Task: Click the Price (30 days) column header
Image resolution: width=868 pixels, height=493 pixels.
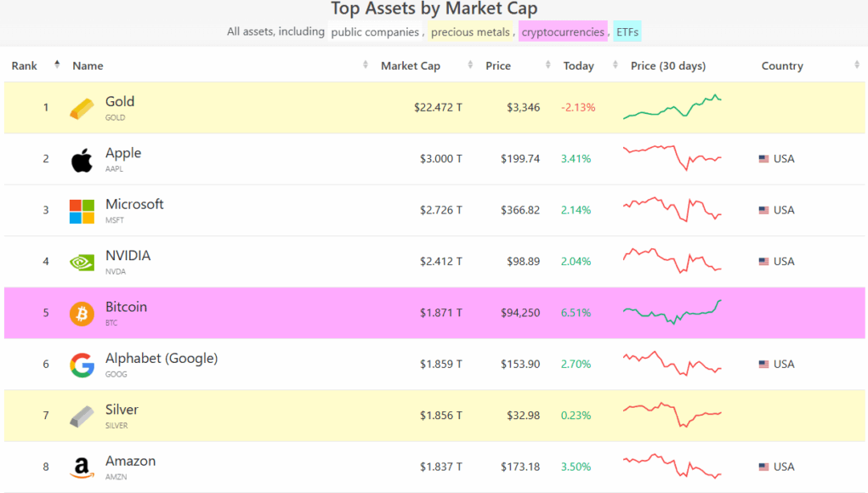Action: point(668,65)
